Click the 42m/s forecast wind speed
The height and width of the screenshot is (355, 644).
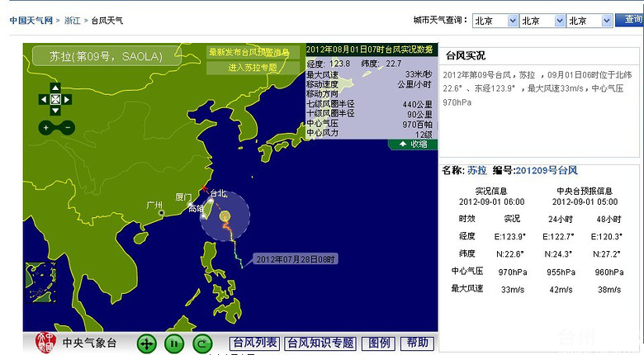(561, 290)
